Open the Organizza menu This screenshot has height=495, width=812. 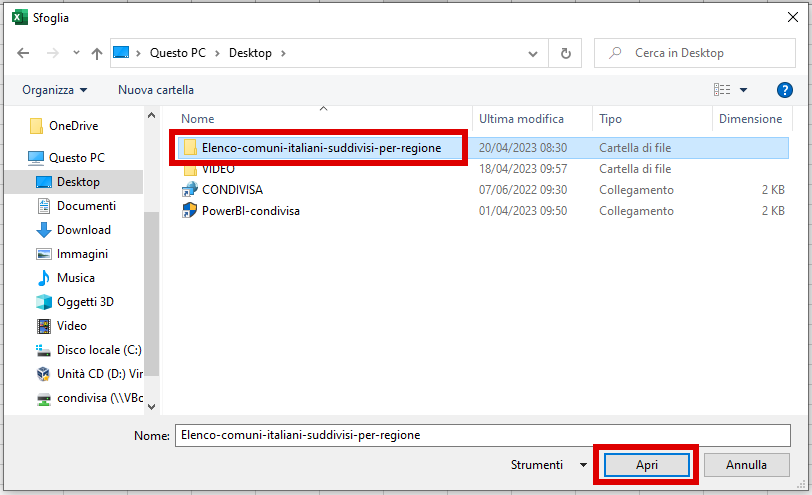point(54,90)
